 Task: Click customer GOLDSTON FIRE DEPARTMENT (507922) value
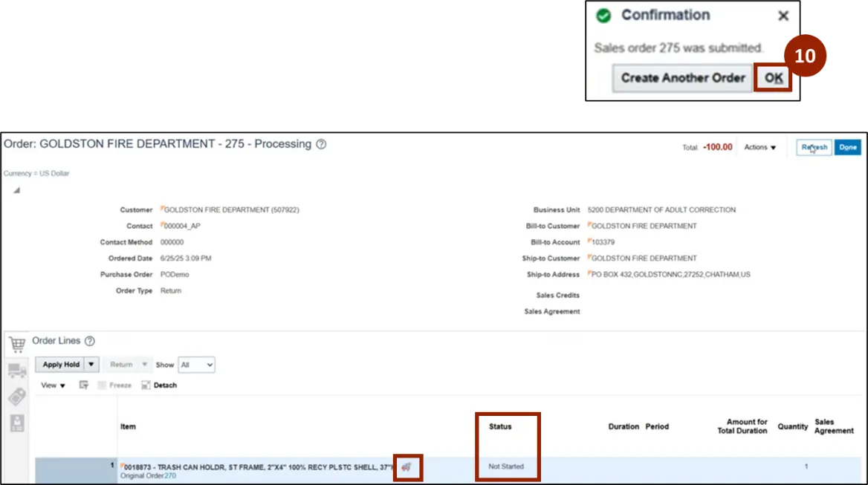pyautogui.click(x=231, y=210)
